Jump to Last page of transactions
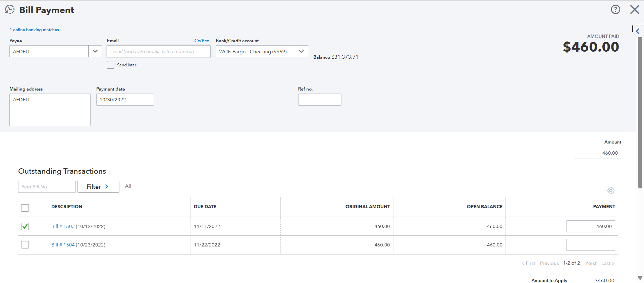This screenshot has height=283, width=644. 608,263
